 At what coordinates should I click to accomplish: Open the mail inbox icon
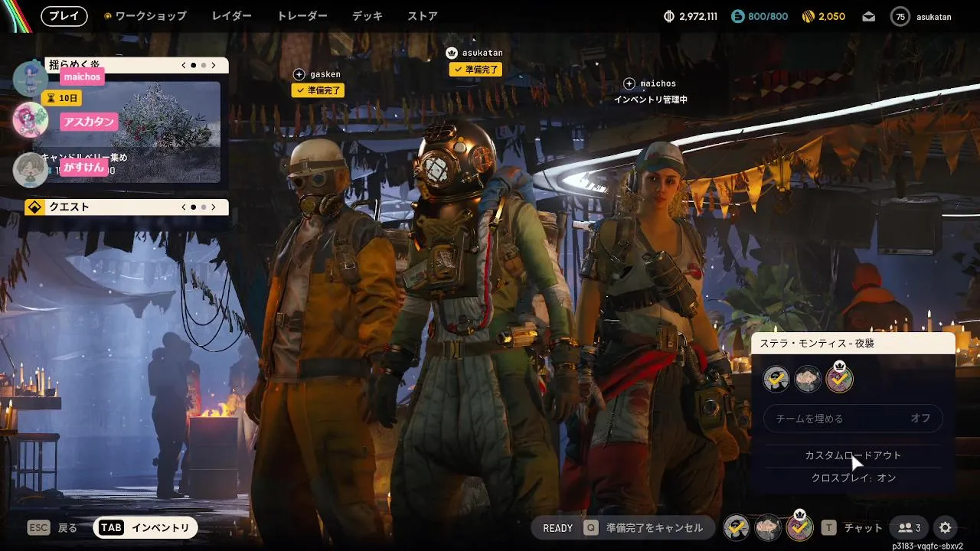click(x=868, y=16)
